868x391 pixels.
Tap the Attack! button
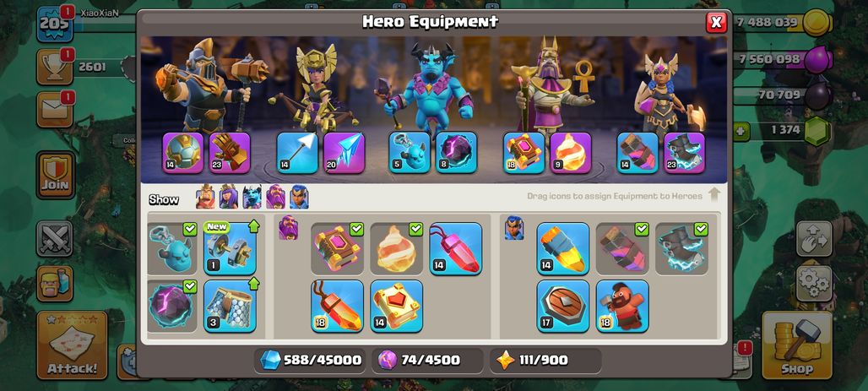click(x=72, y=345)
